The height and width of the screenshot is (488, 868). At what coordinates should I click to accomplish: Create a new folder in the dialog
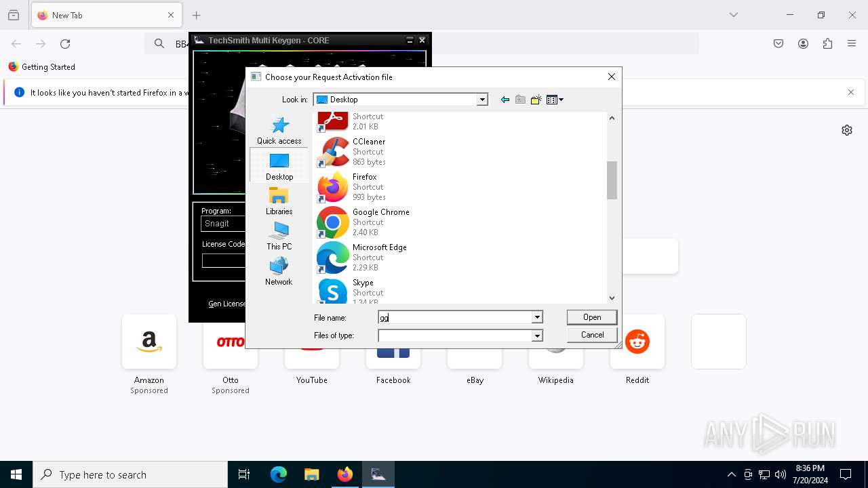[x=536, y=100]
